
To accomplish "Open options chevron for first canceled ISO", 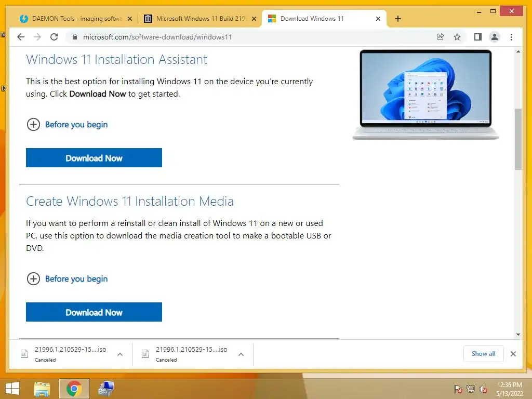I will 120,354.
